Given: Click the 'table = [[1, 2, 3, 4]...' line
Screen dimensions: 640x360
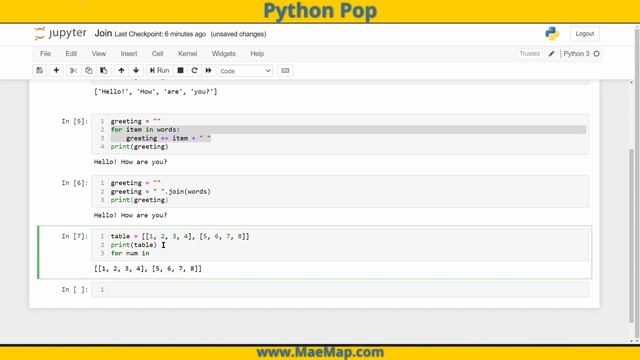Looking at the screenshot, I should [x=180, y=236].
